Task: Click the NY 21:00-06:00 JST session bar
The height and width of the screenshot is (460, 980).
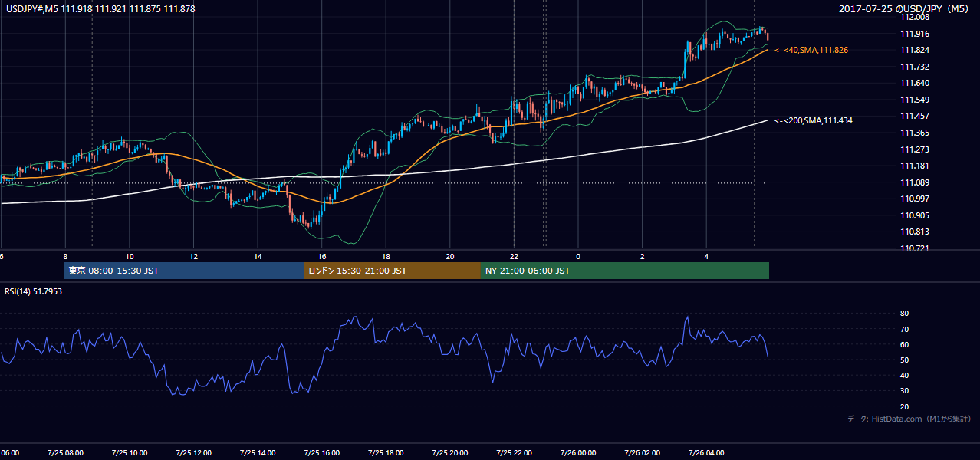Action: [x=625, y=271]
